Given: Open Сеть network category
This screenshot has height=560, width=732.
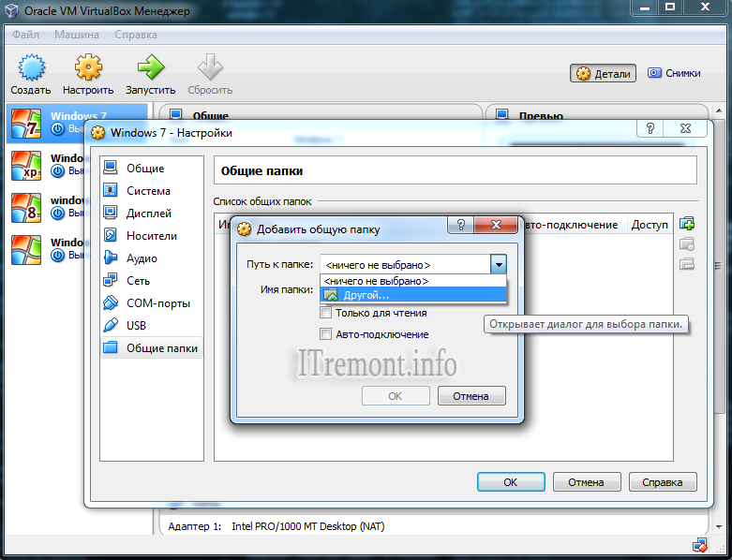Looking at the screenshot, I should point(152,281).
